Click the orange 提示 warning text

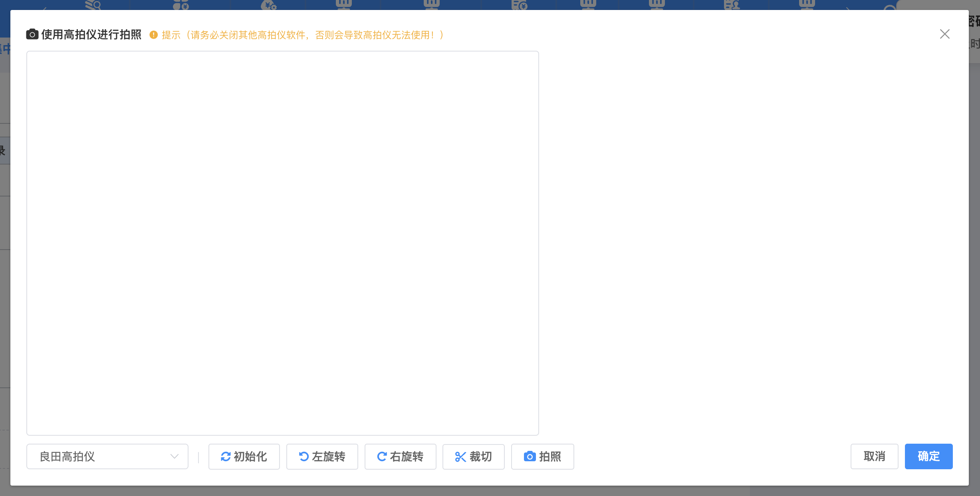pyautogui.click(x=303, y=35)
